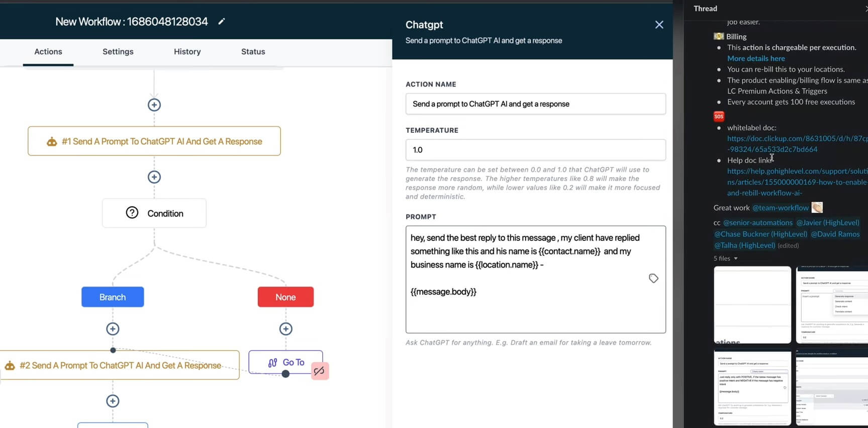
Task: Click the Action Name input field
Action: 536,104
